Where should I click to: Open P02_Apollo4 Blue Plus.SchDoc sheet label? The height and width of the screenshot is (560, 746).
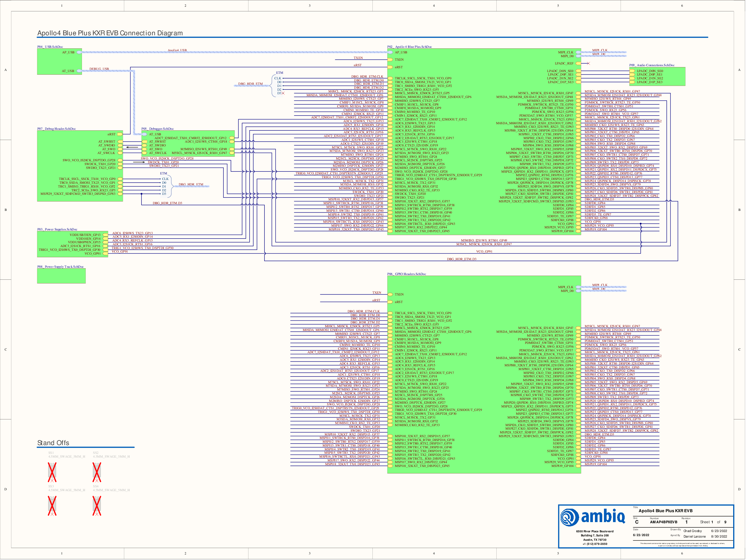[x=409, y=47]
